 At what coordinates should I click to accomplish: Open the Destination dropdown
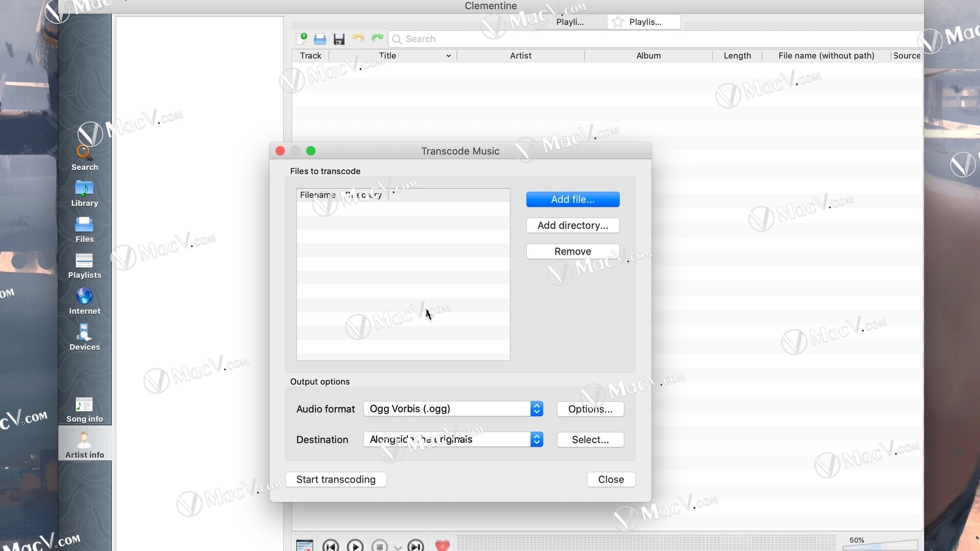(x=453, y=439)
